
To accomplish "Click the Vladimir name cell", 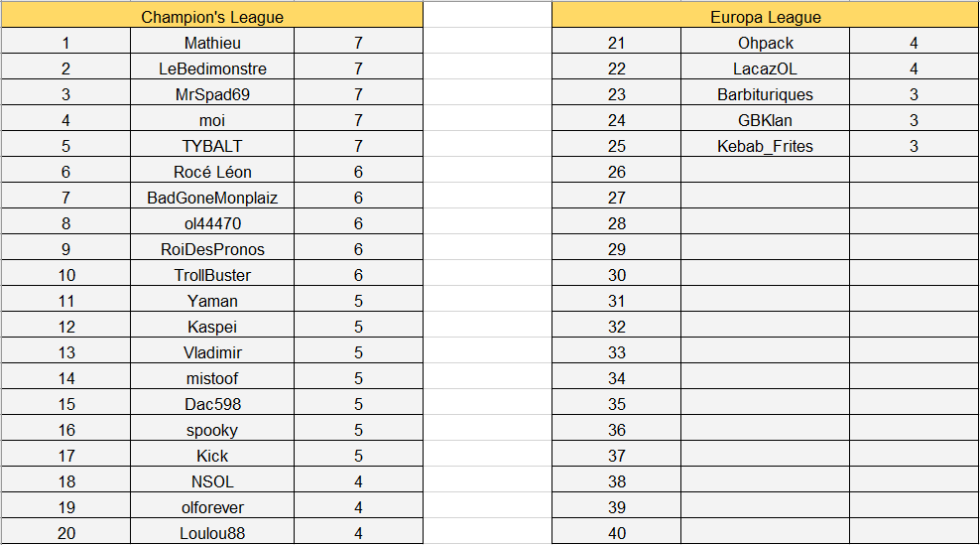I will click(212, 352).
